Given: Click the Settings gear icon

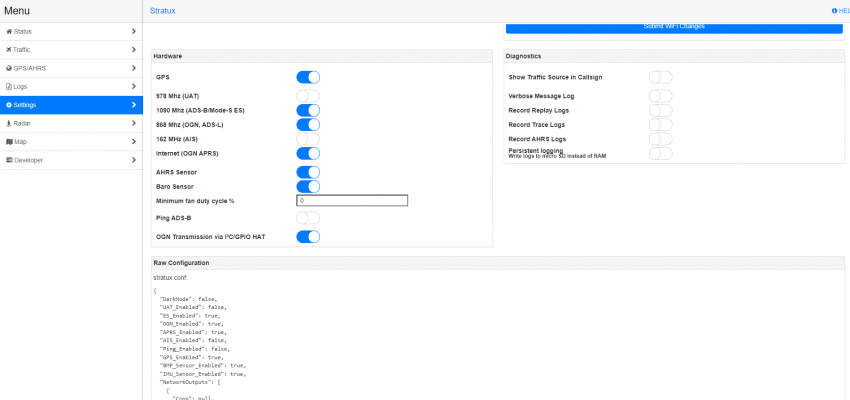Looking at the screenshot, I should click(x=9, y=105).
